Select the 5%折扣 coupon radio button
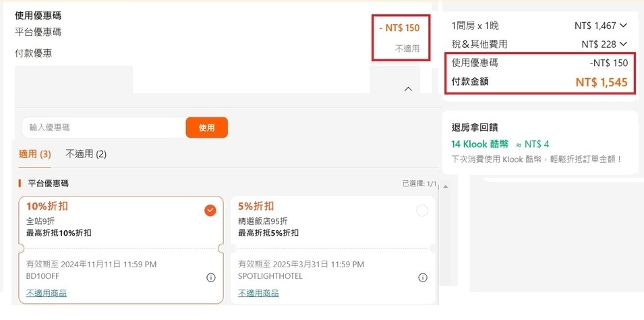 [x=422, y=211]
